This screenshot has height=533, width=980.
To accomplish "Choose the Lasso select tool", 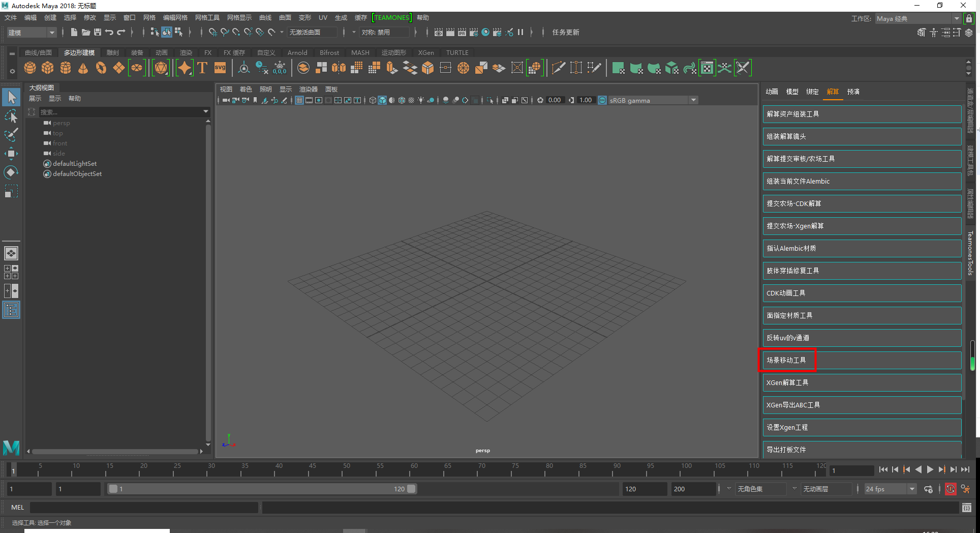I will point(11,116).
